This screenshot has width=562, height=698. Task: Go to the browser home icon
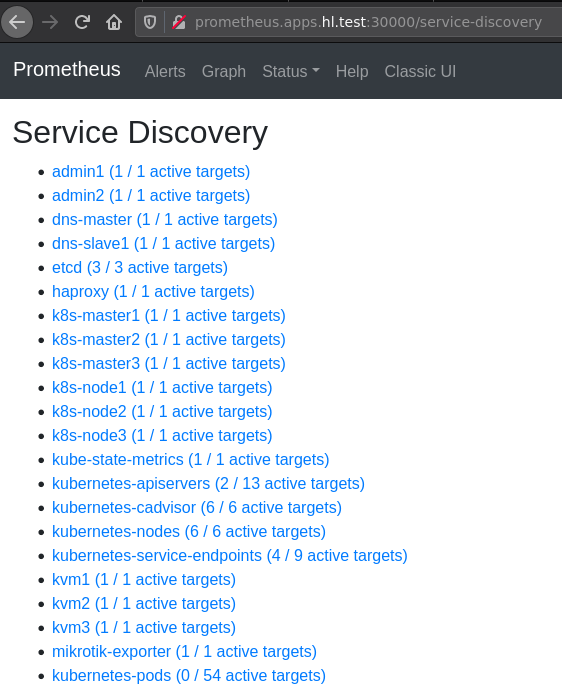114,22
